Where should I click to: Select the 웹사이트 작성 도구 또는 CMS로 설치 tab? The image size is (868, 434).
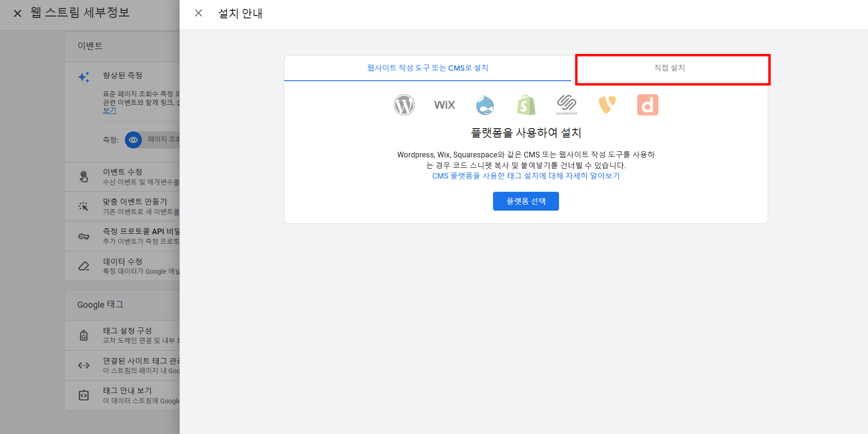(x=428, y=68)
